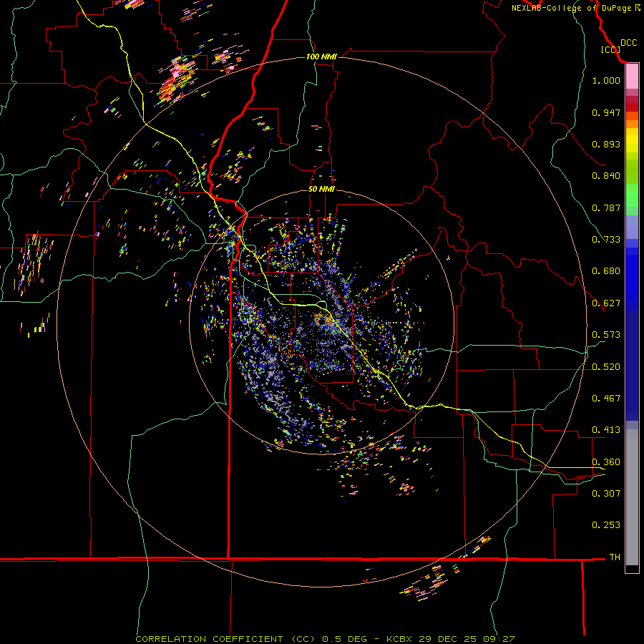
Task: Click the 0.467 scale value
Action: (606, 399)
